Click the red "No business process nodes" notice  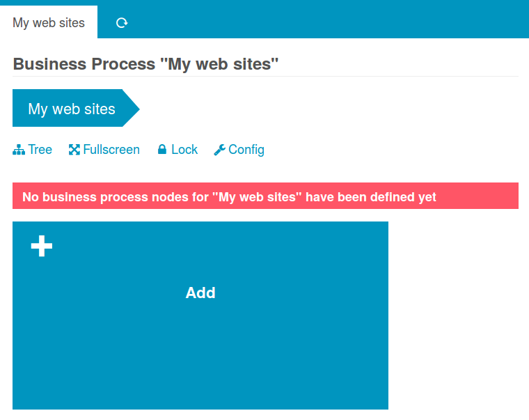tap(265, 196)
